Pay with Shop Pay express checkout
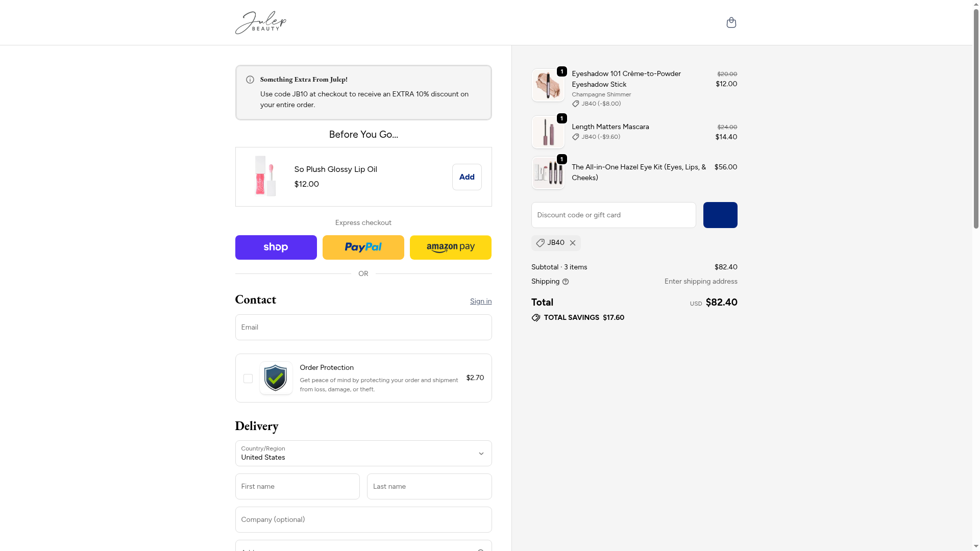This screenshot has height=551, width=980. 276,247
